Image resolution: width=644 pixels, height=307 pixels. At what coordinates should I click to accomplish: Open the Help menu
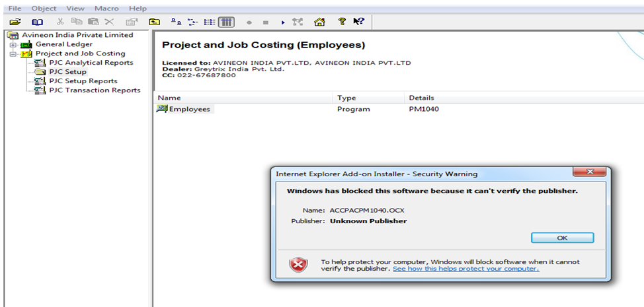[138, 8]
